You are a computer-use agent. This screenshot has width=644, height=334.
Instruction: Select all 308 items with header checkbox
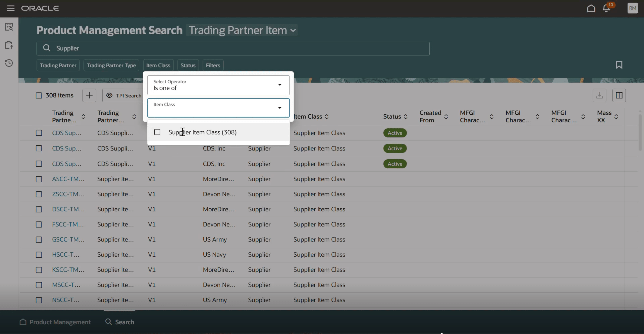click(x=39, y=95)
